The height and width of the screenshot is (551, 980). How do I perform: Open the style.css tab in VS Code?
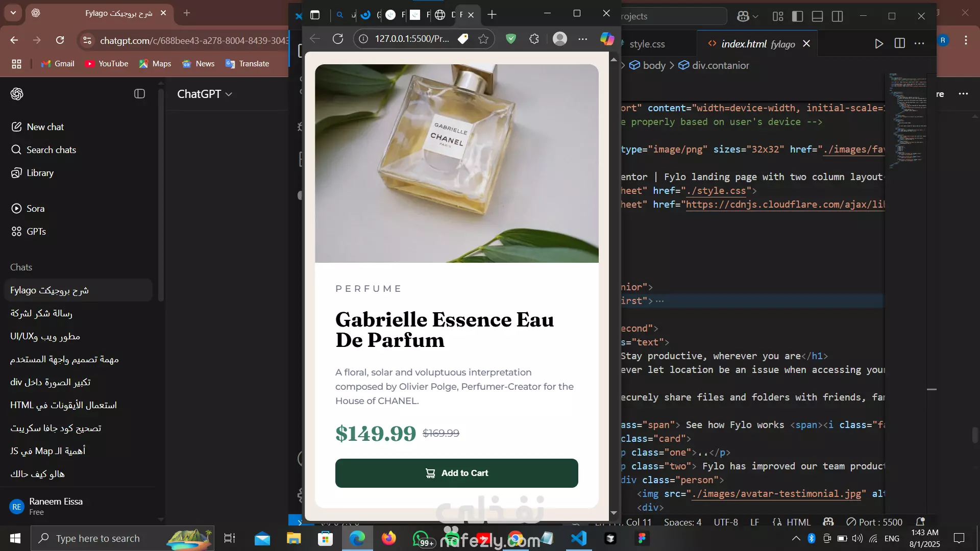tap(647, 44)
